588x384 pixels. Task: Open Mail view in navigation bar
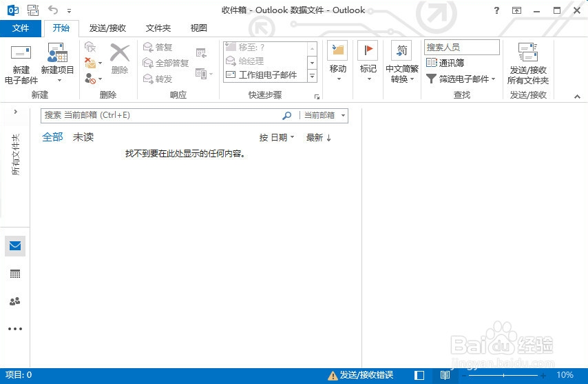(15, 246)
